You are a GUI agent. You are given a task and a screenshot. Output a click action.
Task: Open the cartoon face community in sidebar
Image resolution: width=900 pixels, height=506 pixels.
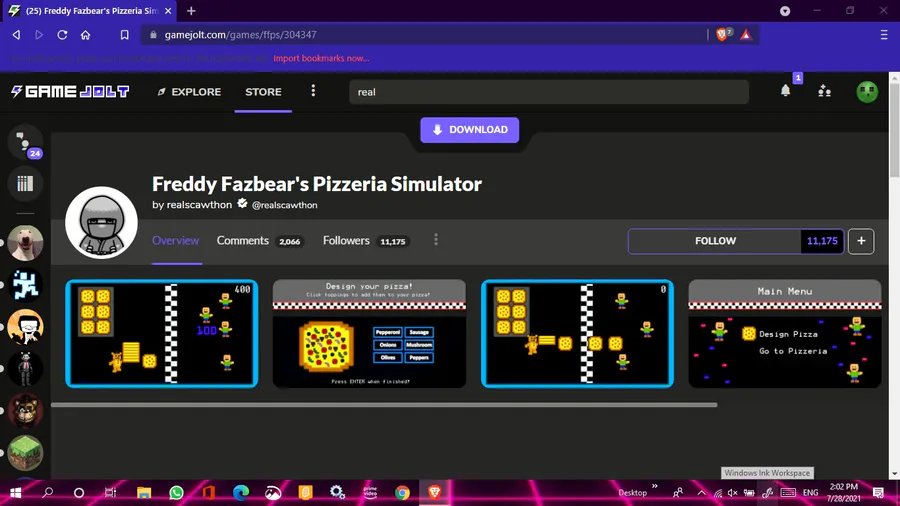[25, 326]
